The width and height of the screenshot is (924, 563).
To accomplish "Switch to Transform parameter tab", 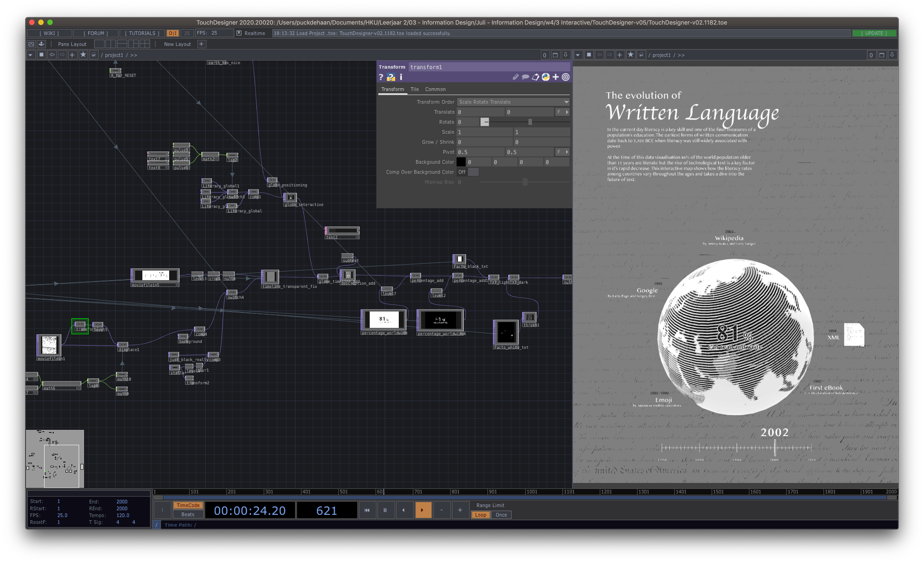I will [x=392, y=89].
